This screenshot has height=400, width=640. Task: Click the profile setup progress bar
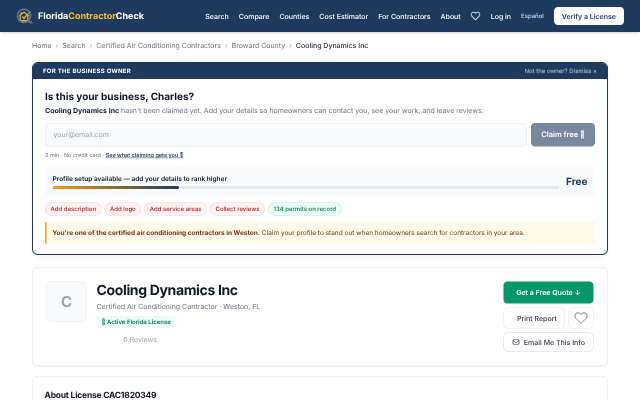(306, 188)
